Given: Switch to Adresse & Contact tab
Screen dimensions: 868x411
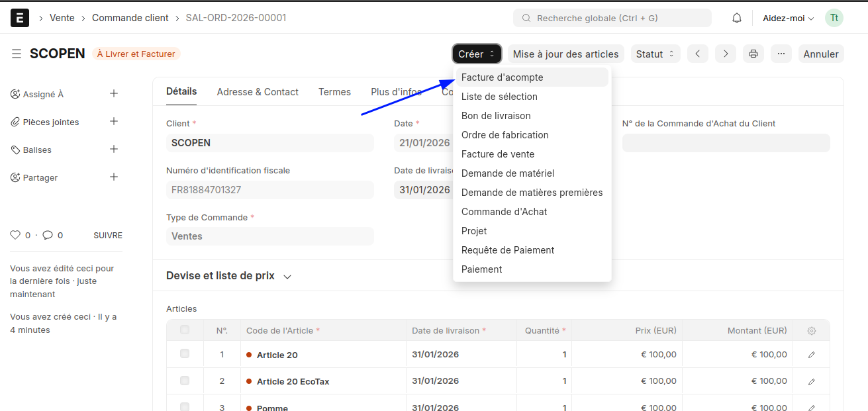Looking at the screenshot, I should 258,92.
